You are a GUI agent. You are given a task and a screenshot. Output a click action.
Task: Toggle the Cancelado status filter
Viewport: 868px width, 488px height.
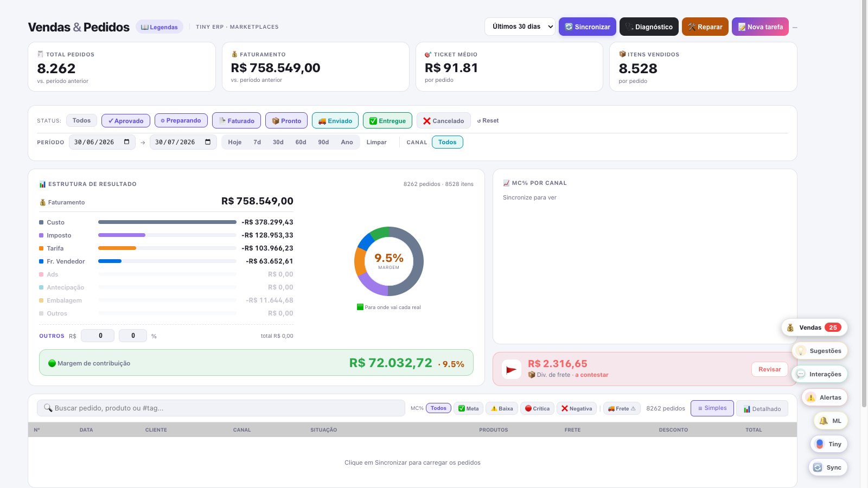coord(444,120)
